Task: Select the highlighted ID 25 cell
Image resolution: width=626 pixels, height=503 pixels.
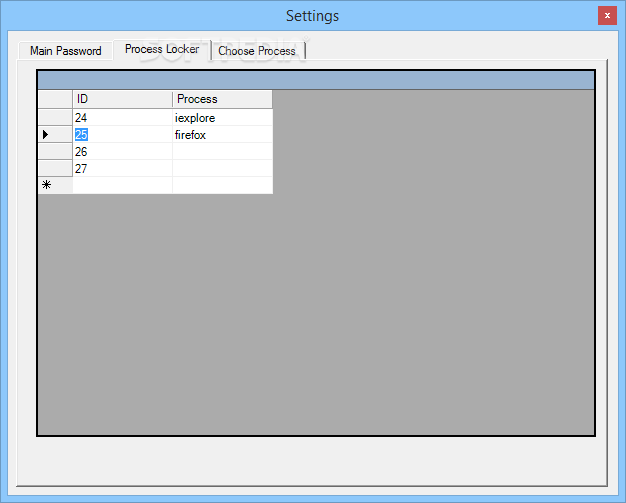Action: coord(123,135)
